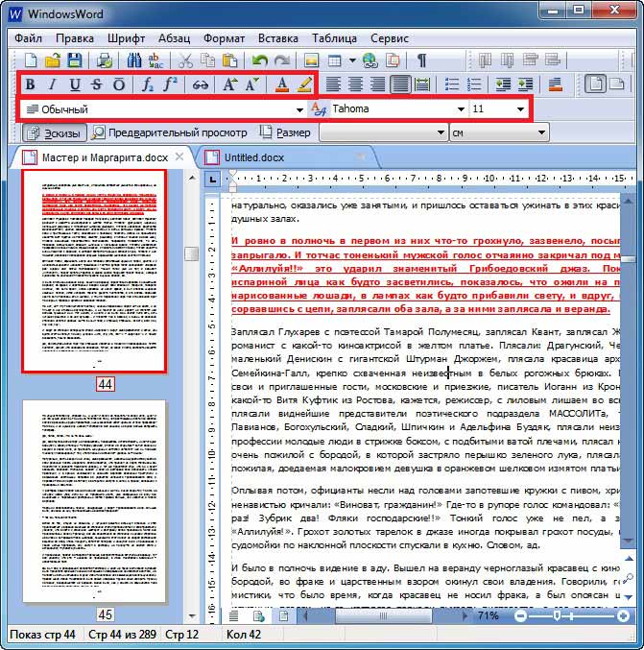Viewport: 644px width, 650px height.
Task: Insert a bulleted list
Action: tap(452, 84)
